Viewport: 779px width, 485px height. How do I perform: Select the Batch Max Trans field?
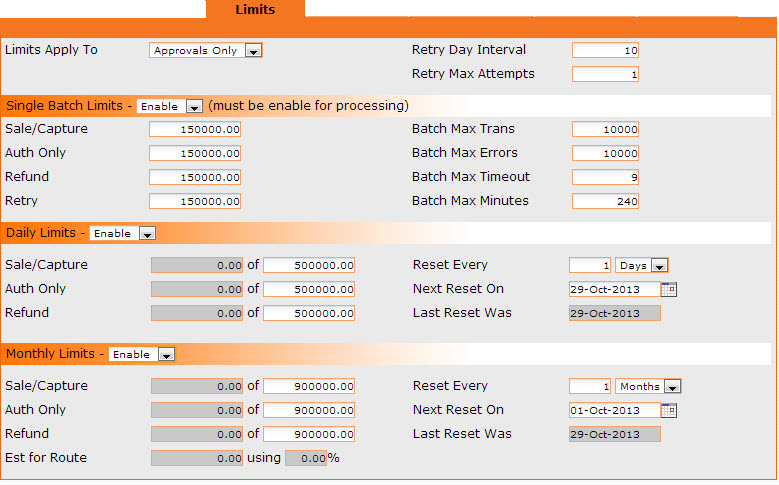(x=606, y=129)
